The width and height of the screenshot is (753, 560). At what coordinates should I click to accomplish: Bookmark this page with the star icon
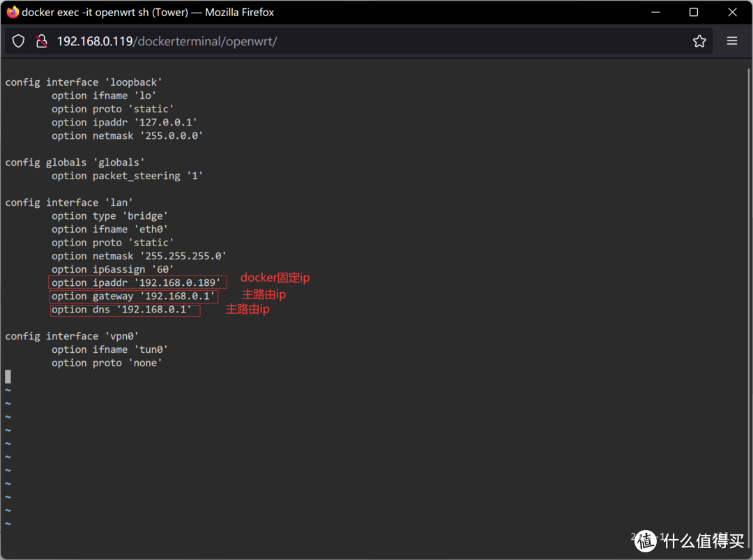pyautogui.click(x=699, y=41)
